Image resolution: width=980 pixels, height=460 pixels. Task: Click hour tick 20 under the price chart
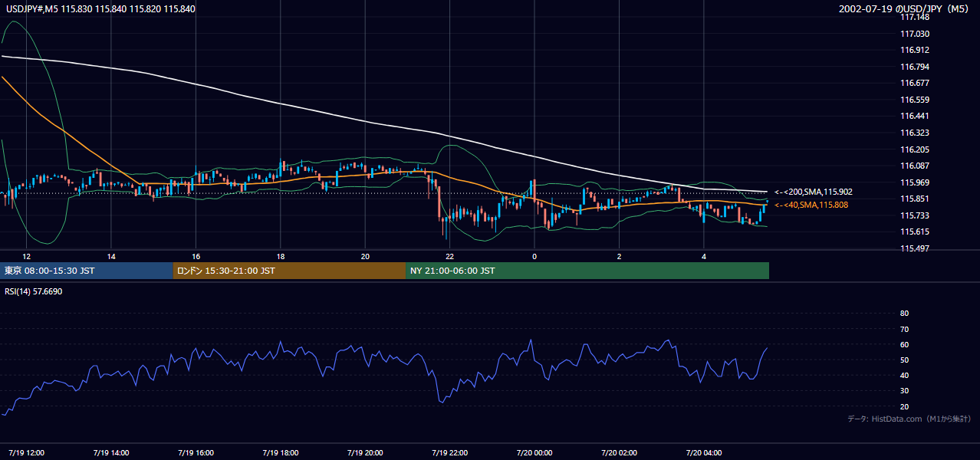pyautogui.click(x=365, y=256)
